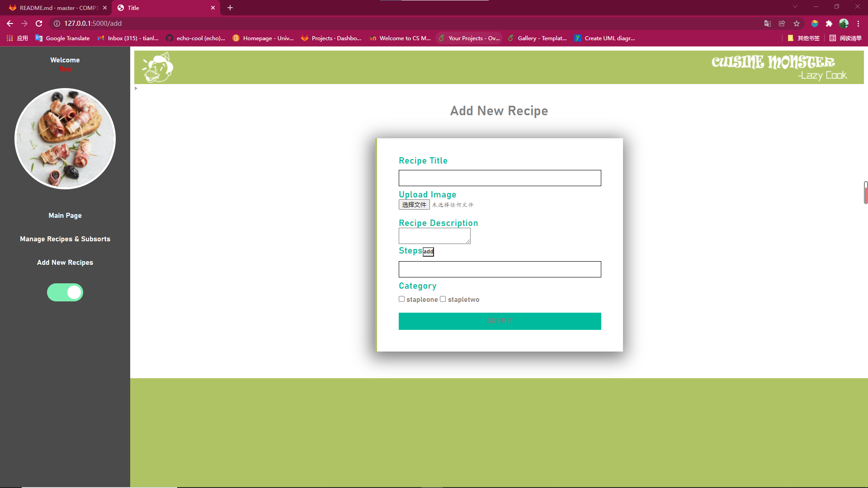Expand the tab search dropdown arrow
Screen dimensions: 868x488
tap(795, 7)
